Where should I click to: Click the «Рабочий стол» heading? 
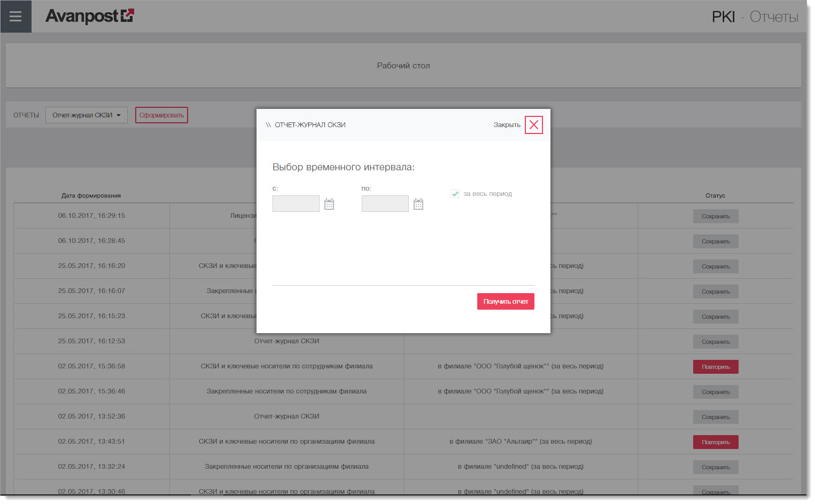[403, 66]
